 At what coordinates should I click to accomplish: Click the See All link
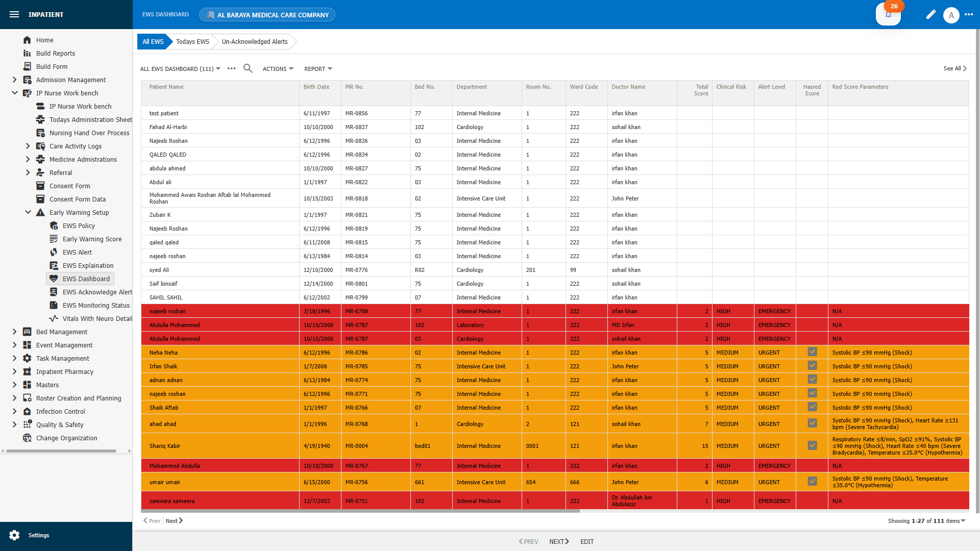[x=953, y=68]
